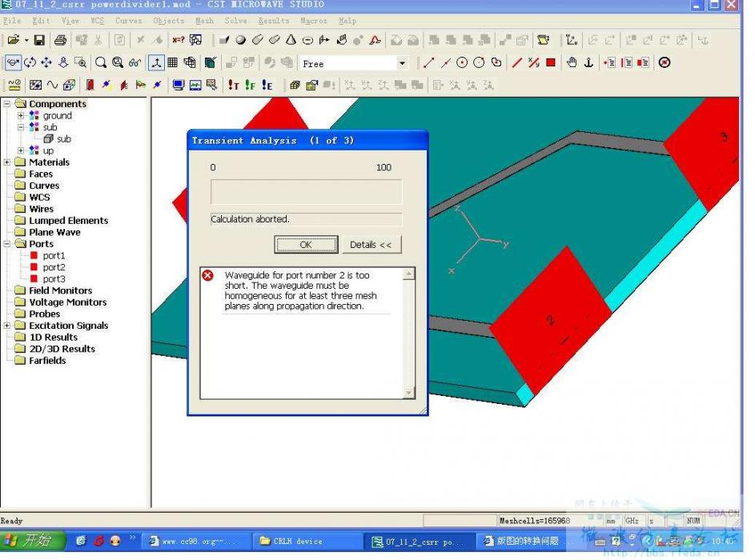
Task: Open the Mesh menu
Action: 205,21
